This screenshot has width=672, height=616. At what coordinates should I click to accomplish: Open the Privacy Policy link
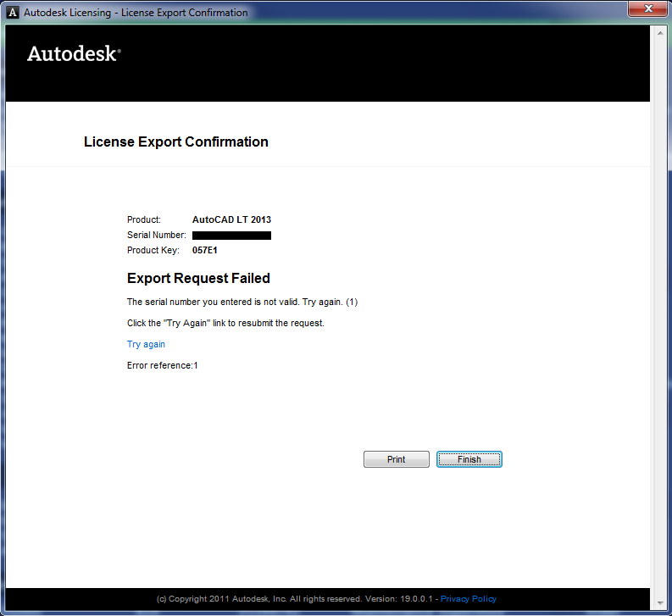[x=468, y=599]
